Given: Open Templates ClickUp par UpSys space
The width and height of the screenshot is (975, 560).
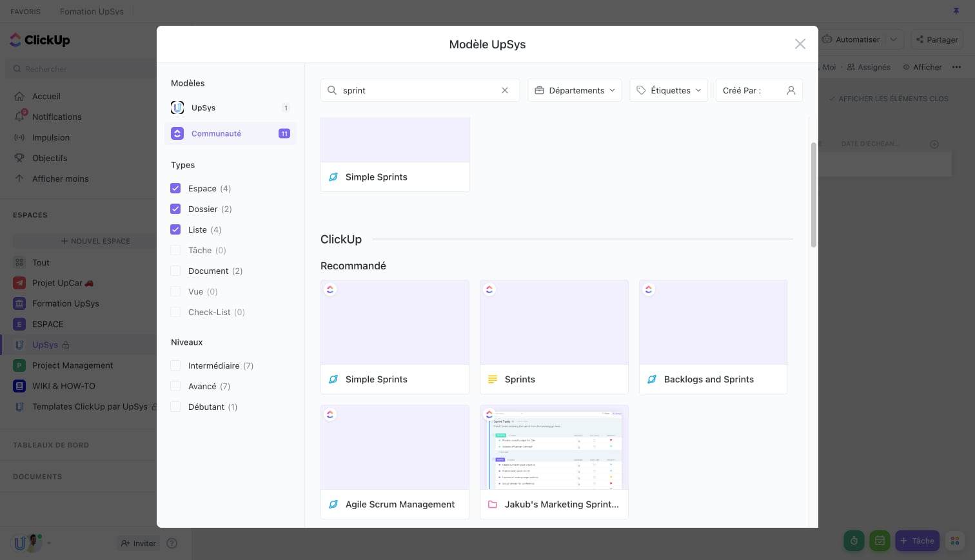Looking at the screenshot, I should pos(90,407).
